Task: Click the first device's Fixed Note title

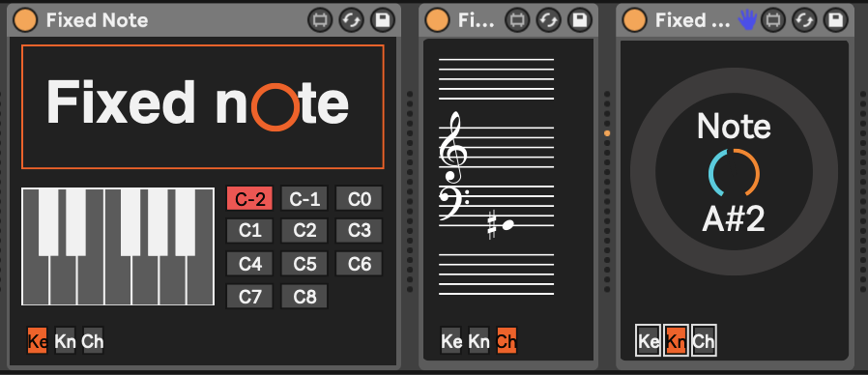Action: [x=97, y=20]
